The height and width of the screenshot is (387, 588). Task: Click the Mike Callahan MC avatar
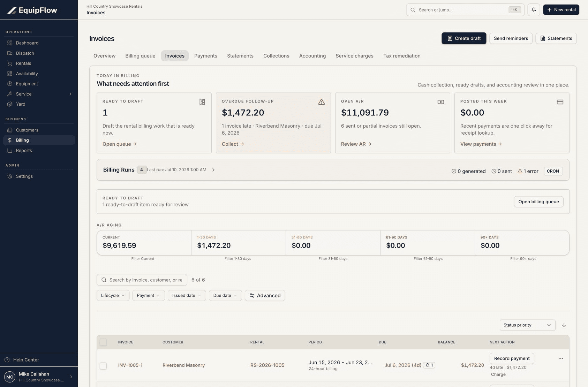10,377
